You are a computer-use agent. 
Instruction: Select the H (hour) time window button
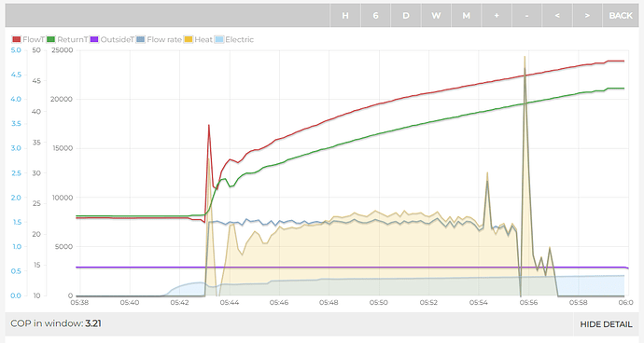[x=345, y=16]
